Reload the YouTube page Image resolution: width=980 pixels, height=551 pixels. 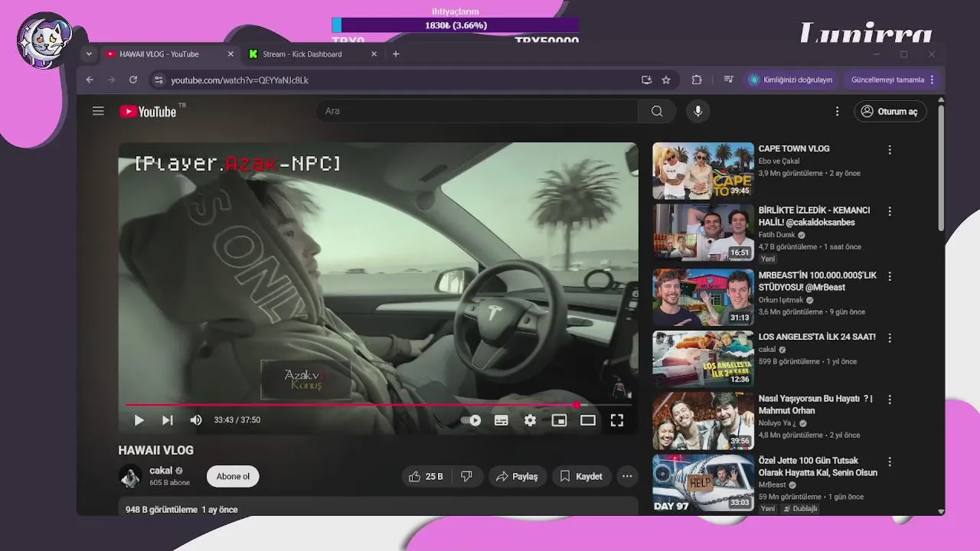coord(133,80)
